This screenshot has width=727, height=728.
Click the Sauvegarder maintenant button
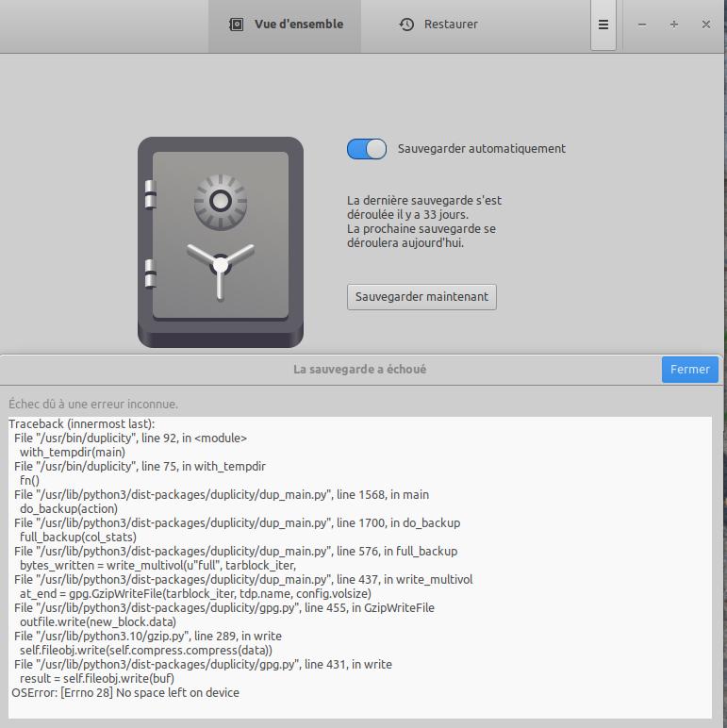tap(421, 297)
